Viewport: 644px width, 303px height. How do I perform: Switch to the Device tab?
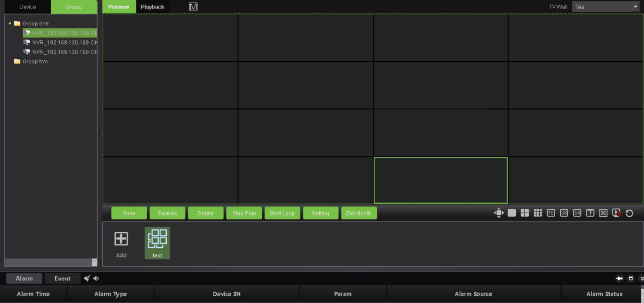pos(27,7)
